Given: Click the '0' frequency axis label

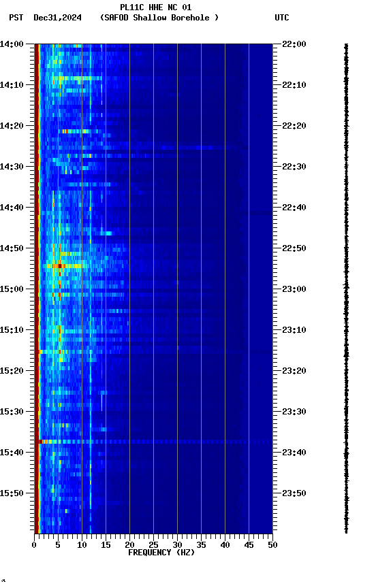Looking at the screenshot, I should coord(34,545).
